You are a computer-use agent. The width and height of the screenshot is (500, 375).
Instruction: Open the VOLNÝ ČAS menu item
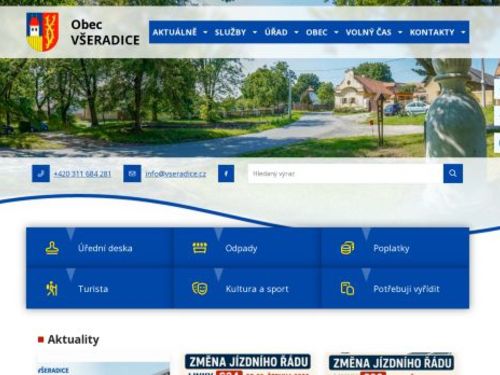368,32
